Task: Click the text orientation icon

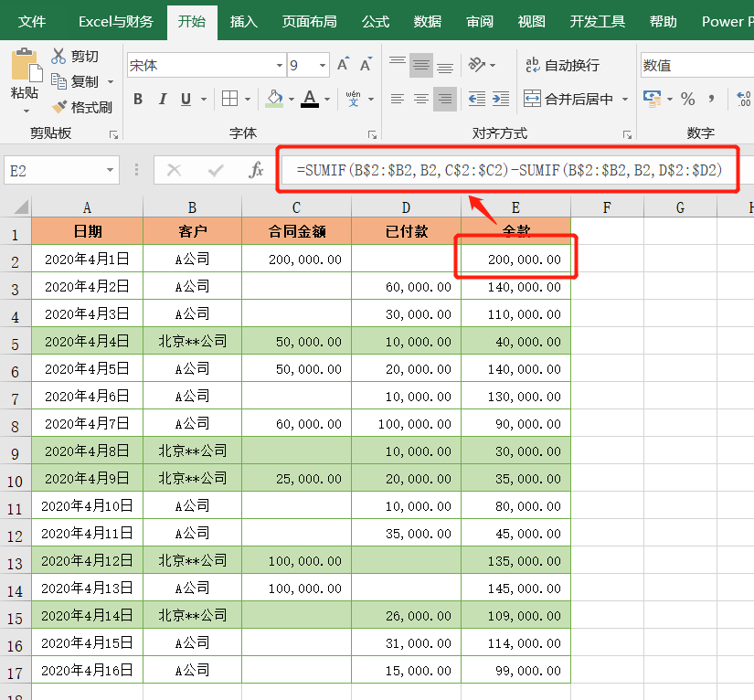Action: 477,64
